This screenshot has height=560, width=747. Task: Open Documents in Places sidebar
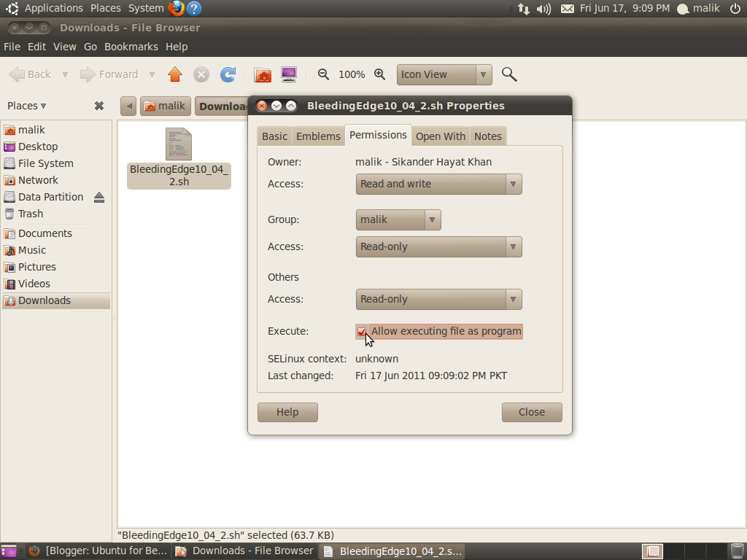pyautogui.click(x=44, y=233)
